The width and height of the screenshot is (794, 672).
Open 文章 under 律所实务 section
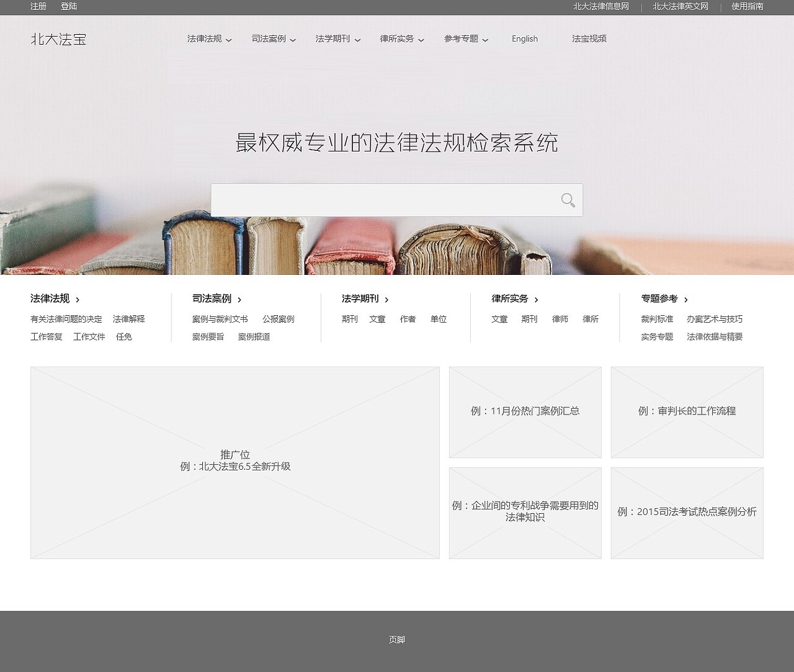(499, 319)
